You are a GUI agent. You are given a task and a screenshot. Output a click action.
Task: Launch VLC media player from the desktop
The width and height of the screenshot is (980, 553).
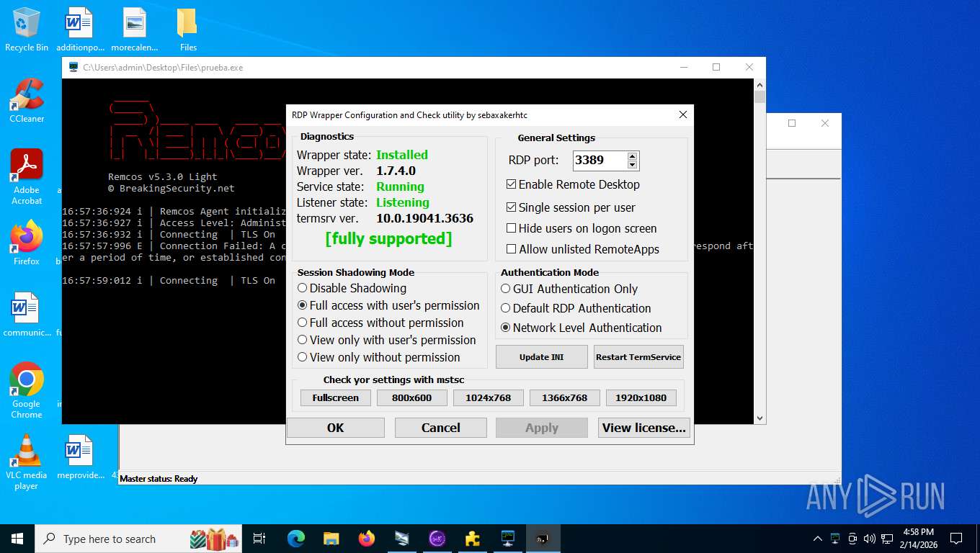(x=27, y=462)
